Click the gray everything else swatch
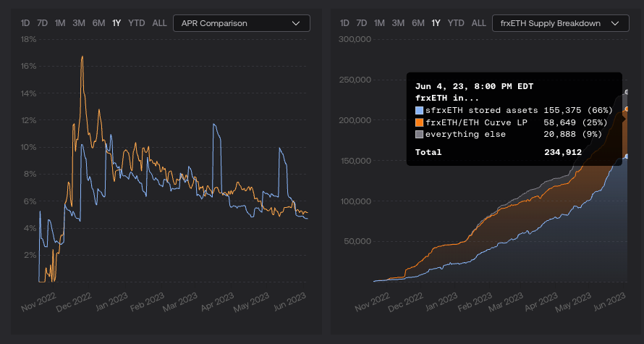The height and width of the screenshot is (344, 644). pos(419,135)
